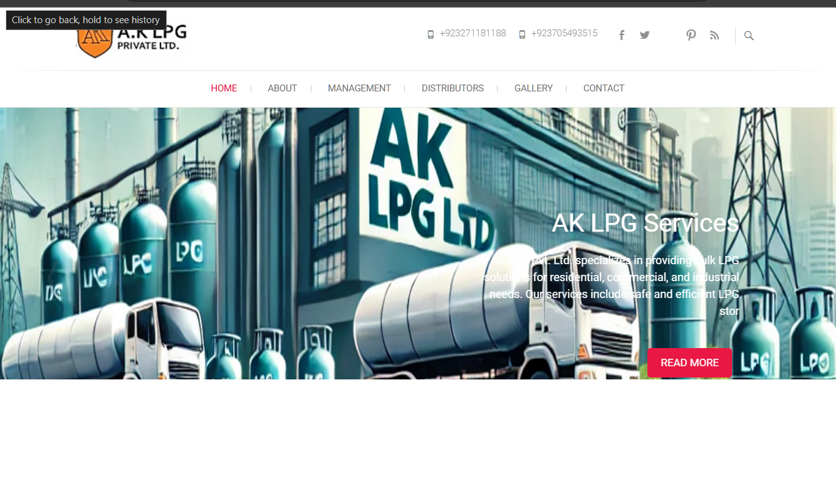The height and width of the screenshot is (504, 836).
Task: Call the number +923705493515
Action: (x=564, y=33)
